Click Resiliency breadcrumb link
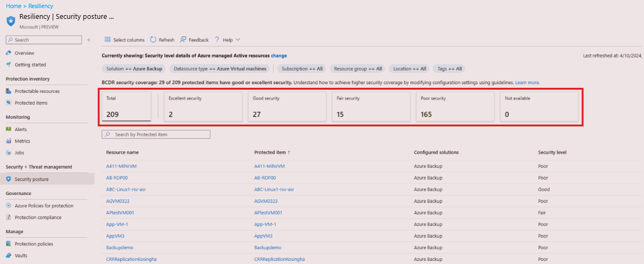644x264 pixels. coord(40,6)
